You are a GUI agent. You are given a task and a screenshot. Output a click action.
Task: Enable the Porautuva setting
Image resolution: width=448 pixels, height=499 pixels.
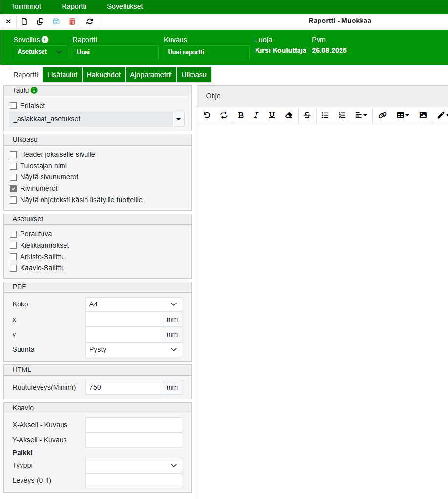pos(13,234)
